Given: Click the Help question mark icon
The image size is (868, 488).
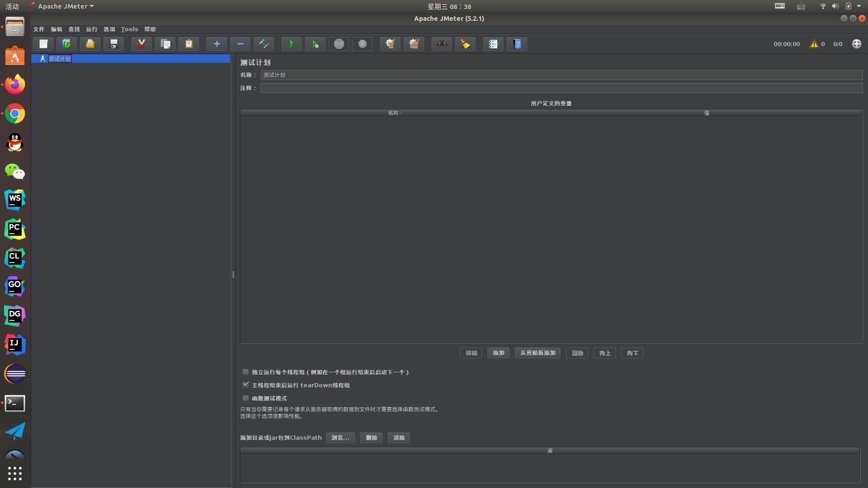Looking at the screenshot, I should (x=517, y=44).
